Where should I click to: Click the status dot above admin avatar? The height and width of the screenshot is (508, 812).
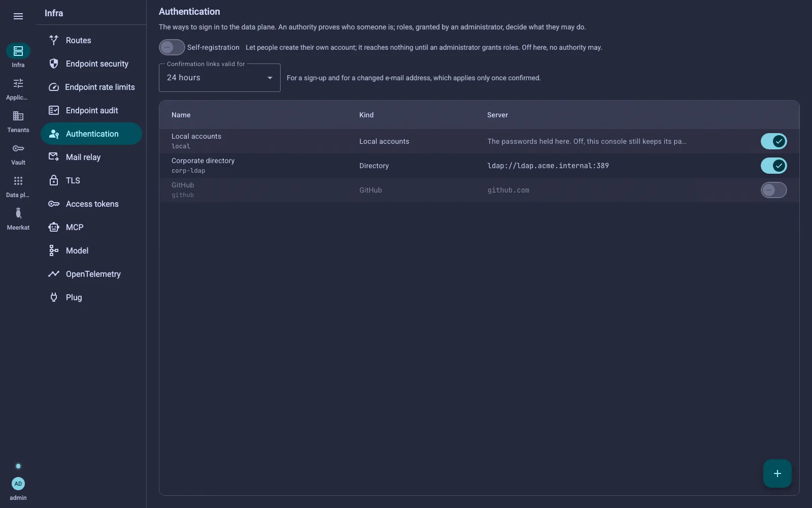(18, 466)
